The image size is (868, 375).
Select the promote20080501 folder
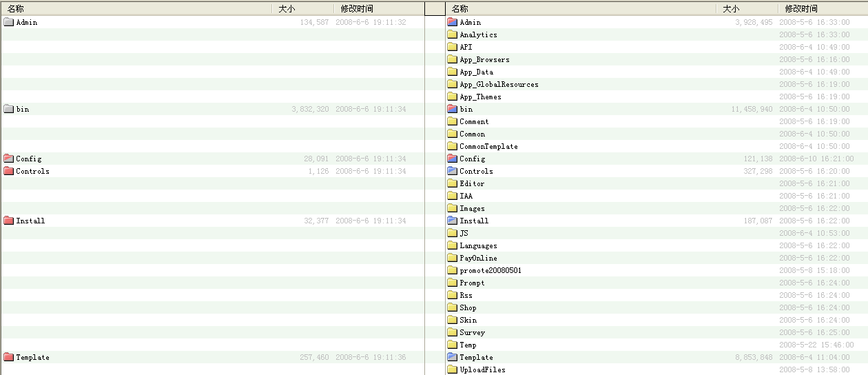[x=490, y=270]
